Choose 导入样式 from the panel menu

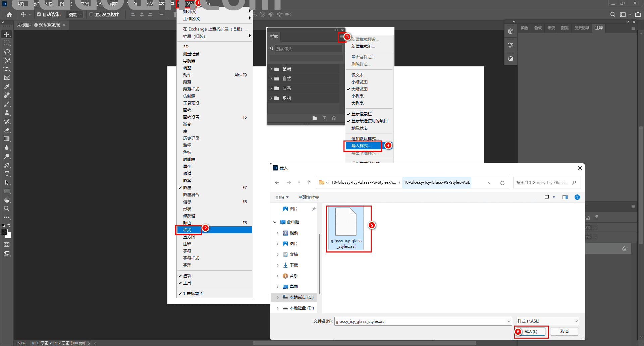[361, 146]
